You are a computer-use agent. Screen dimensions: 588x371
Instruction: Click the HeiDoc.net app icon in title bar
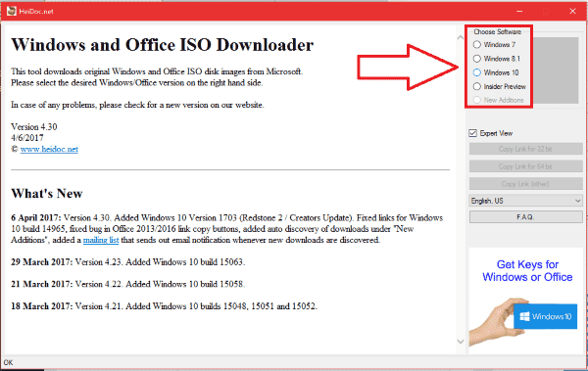(x=12, y=11)
